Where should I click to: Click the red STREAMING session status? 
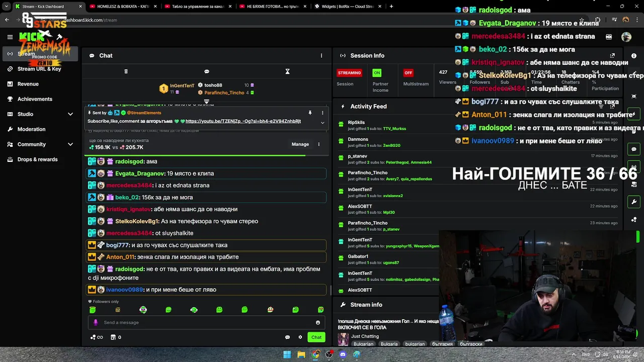click(349, 73)
